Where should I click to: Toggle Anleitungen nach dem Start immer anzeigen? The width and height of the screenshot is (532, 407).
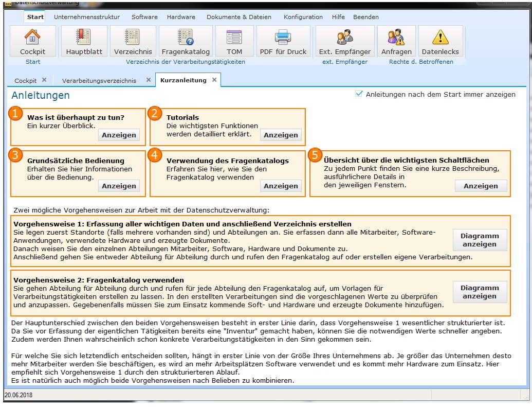coord(359,94)
